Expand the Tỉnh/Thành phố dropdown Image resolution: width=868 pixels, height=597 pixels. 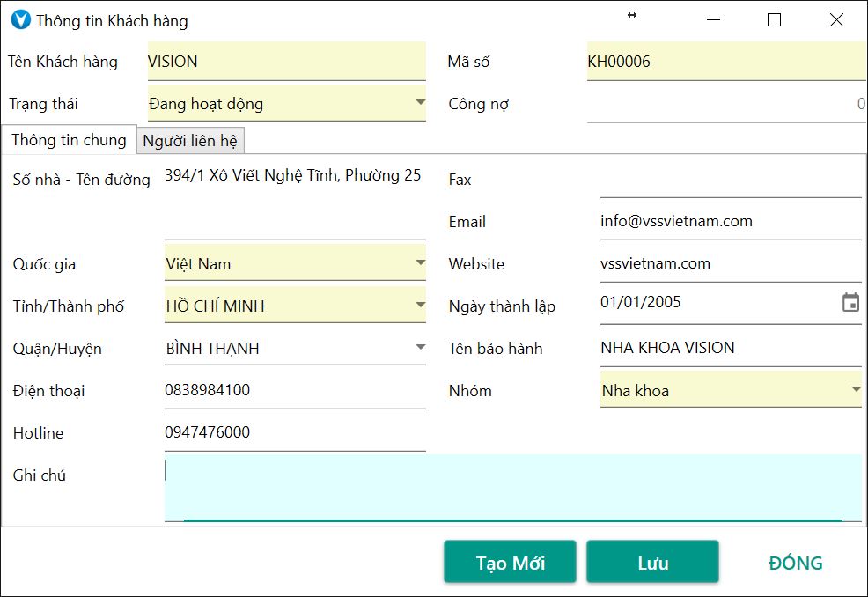pos(420,306)
